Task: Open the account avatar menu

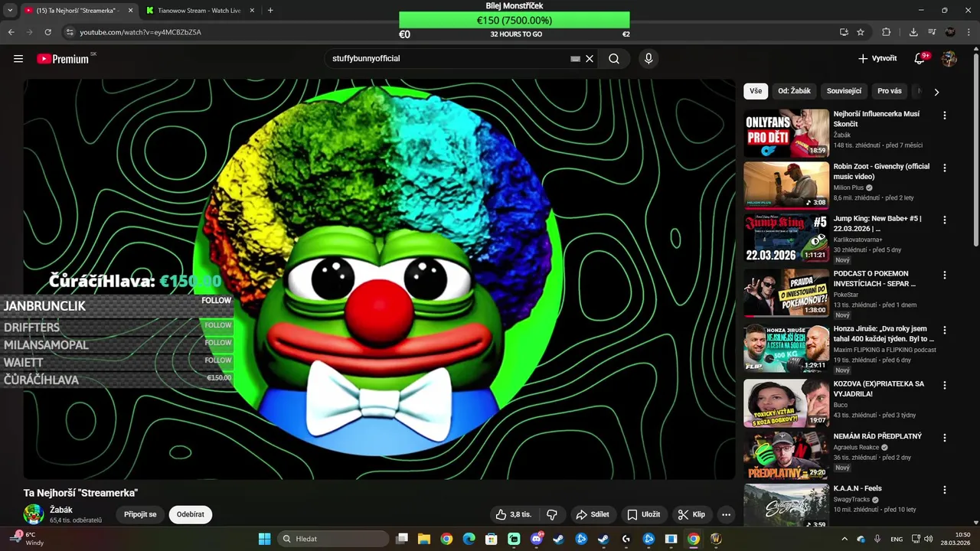Action: tap(949, 59)
